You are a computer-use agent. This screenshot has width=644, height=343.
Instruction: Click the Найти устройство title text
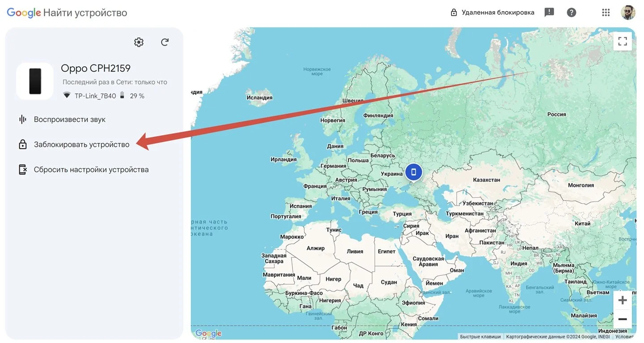pos(85,13)
